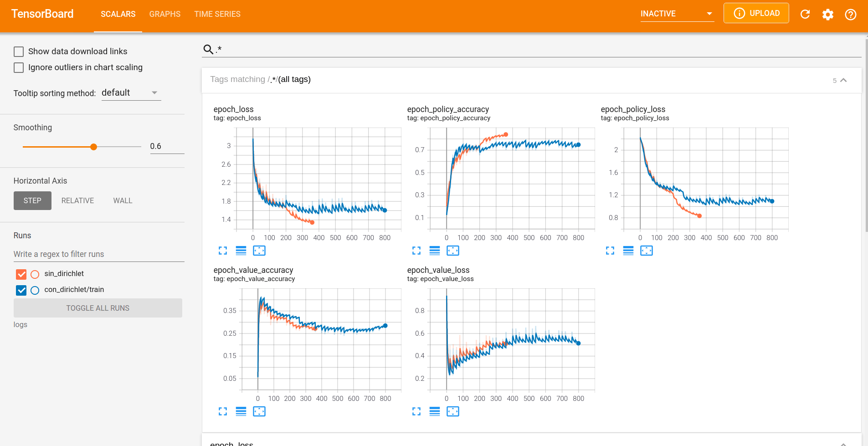Image resolution: width=868 pixels, height=446 pixels.
Task: Open the INACTIVE dashboards dropdown
Action: click(677, 14)
